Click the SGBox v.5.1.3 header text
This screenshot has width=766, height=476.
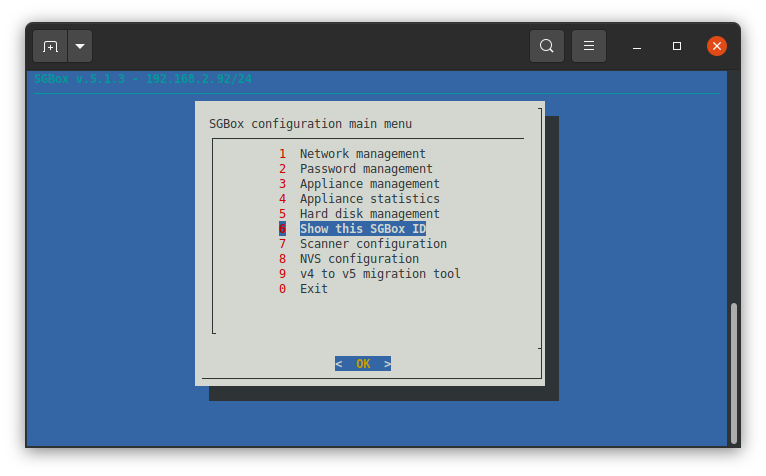tap(143, 79)
